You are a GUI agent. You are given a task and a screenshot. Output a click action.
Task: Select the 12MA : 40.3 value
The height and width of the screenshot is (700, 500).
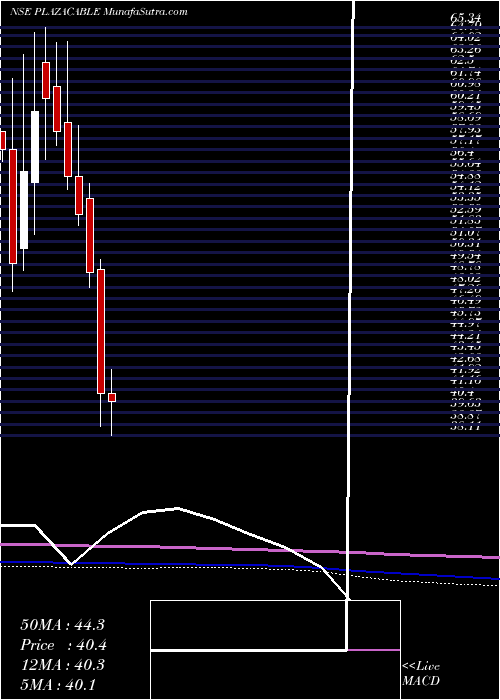62,665
